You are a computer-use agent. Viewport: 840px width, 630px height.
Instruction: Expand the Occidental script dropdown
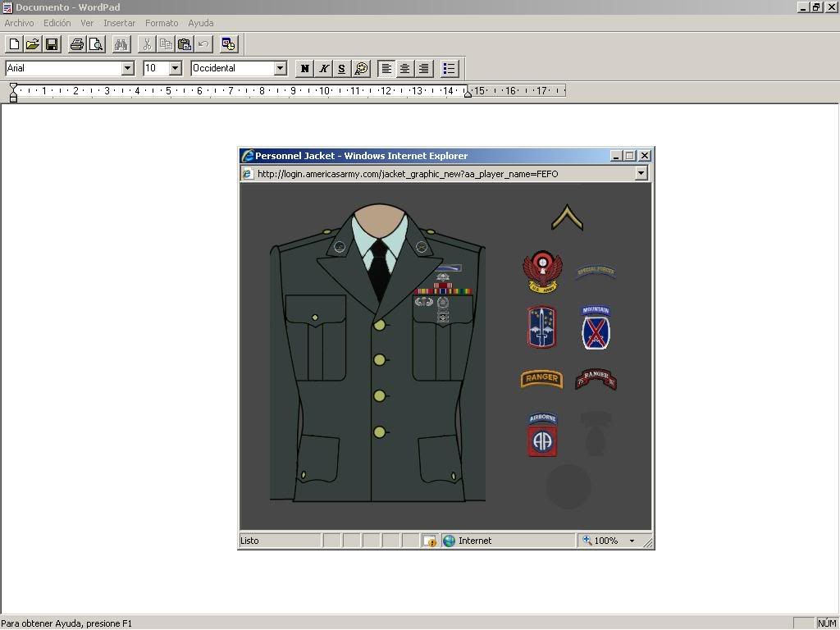point(281,68)
